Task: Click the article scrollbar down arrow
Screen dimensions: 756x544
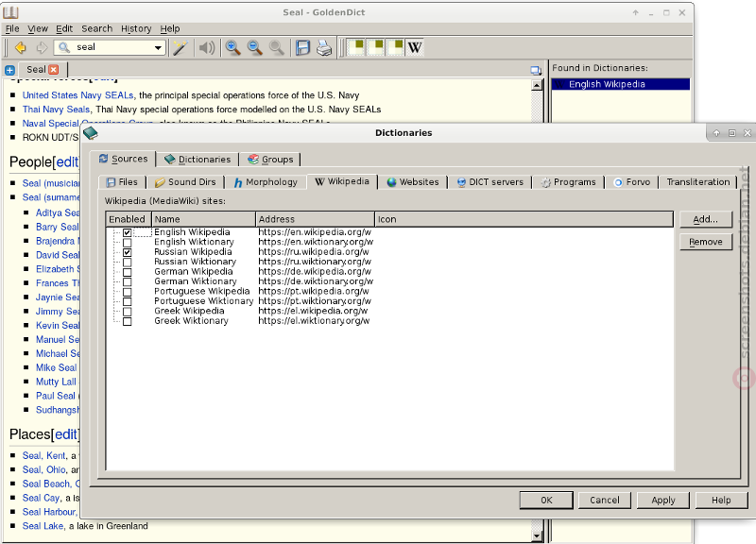Action: (x=537, y=535)
